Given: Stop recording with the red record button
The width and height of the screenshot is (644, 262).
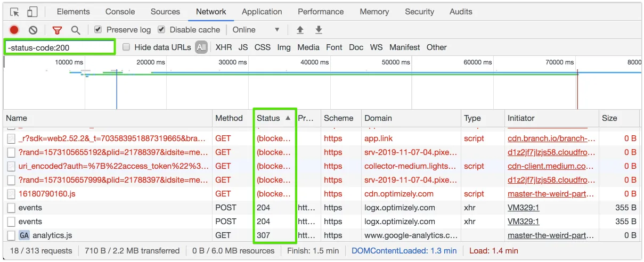Looking at the screenshot, I should pos(14,30).
